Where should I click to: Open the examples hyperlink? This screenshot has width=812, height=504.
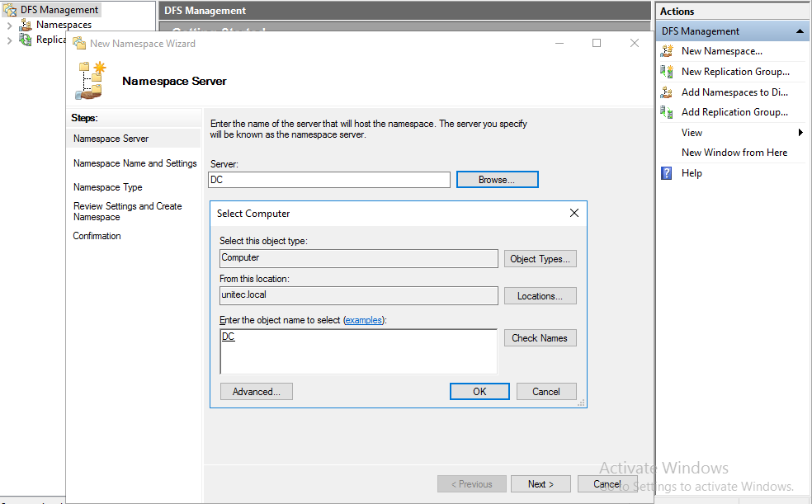[364, 320]
